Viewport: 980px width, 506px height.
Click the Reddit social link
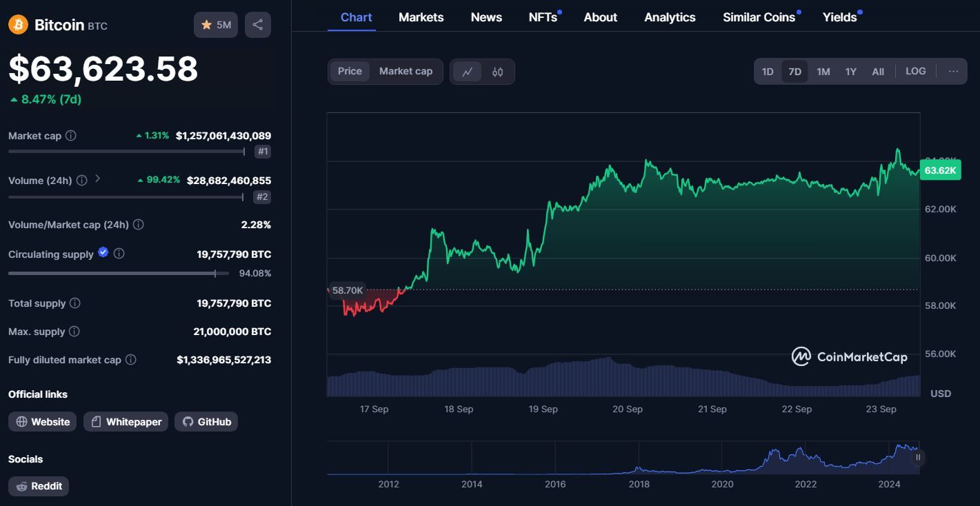(39, 486)
